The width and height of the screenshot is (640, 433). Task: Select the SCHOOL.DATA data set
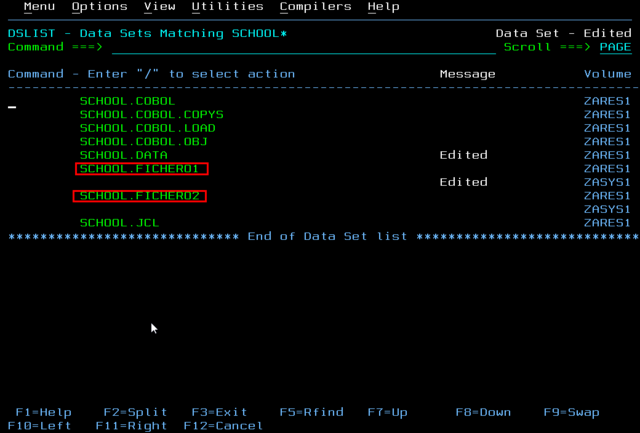coord(124,155)
